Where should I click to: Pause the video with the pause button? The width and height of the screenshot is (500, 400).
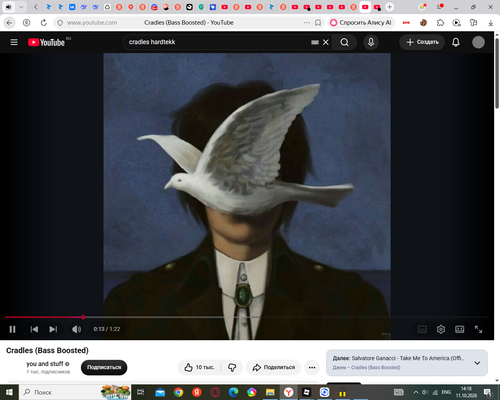pos(12,329)
